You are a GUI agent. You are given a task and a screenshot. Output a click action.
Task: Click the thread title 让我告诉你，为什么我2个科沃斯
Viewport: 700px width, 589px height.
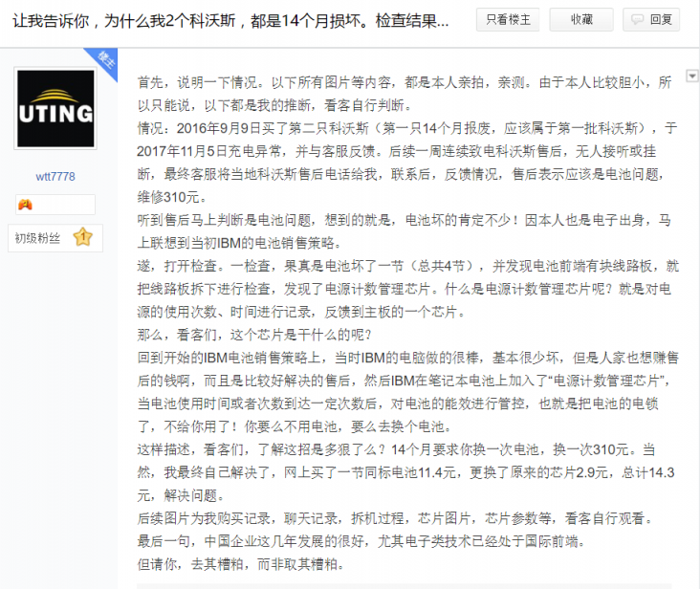point(124,20)
